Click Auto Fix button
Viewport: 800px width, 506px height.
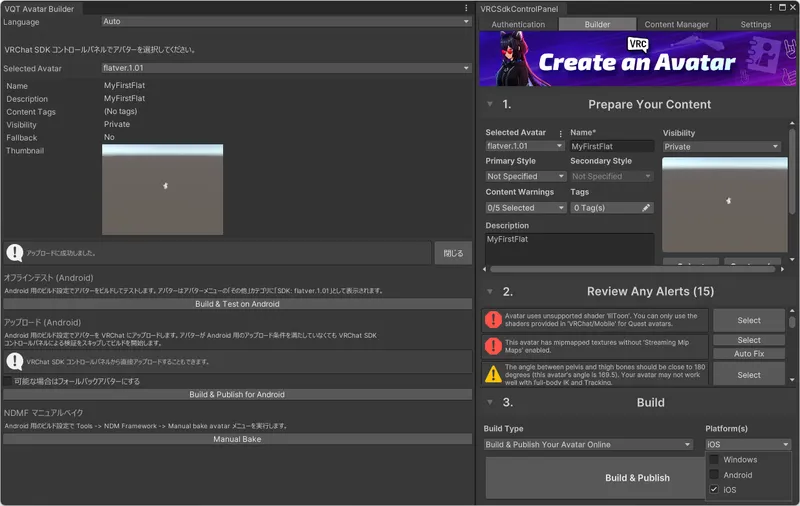pos(748,353)
